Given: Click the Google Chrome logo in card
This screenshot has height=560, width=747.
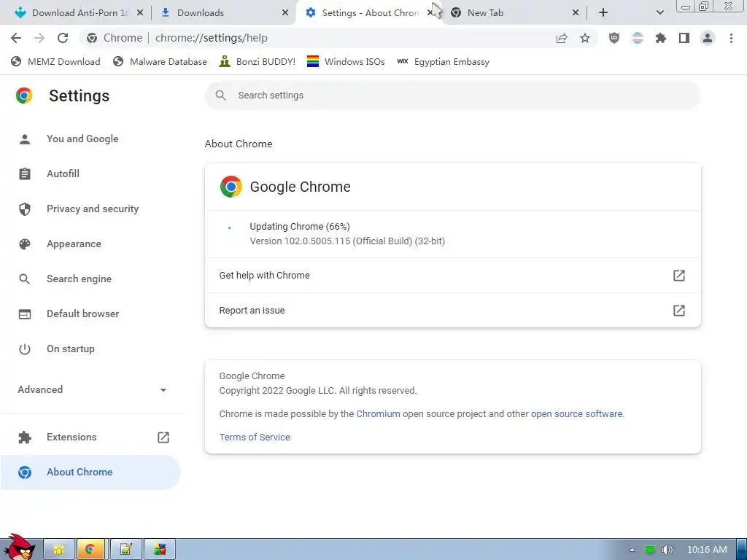Looking at the screenshot, I should pos(231,187).
